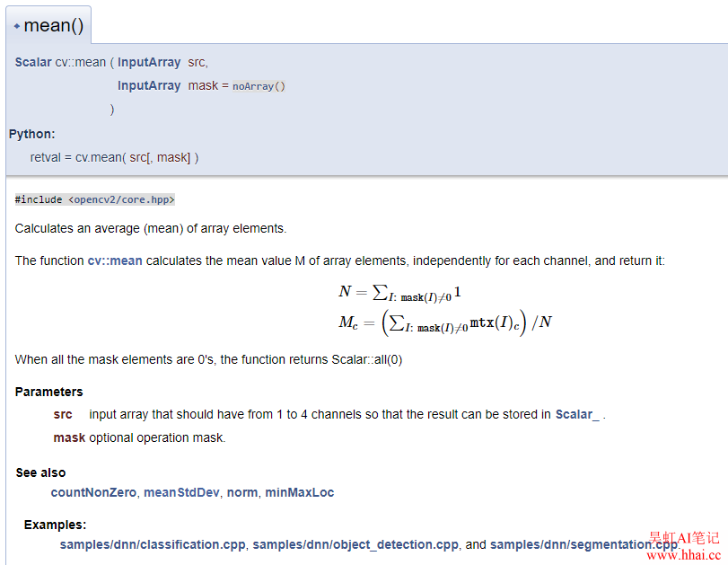
Task: Open samples/dnn/object_detection.cpp example
Action: pos(355,544)
